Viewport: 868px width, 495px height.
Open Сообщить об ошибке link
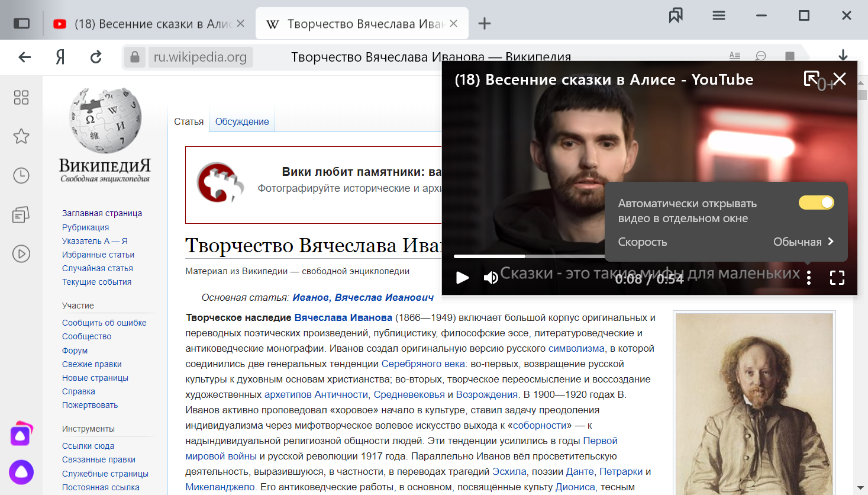coord(104,323)
